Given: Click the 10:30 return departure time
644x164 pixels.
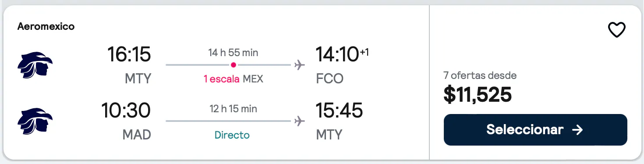Looking at the screenshot, I should (126, 110).
